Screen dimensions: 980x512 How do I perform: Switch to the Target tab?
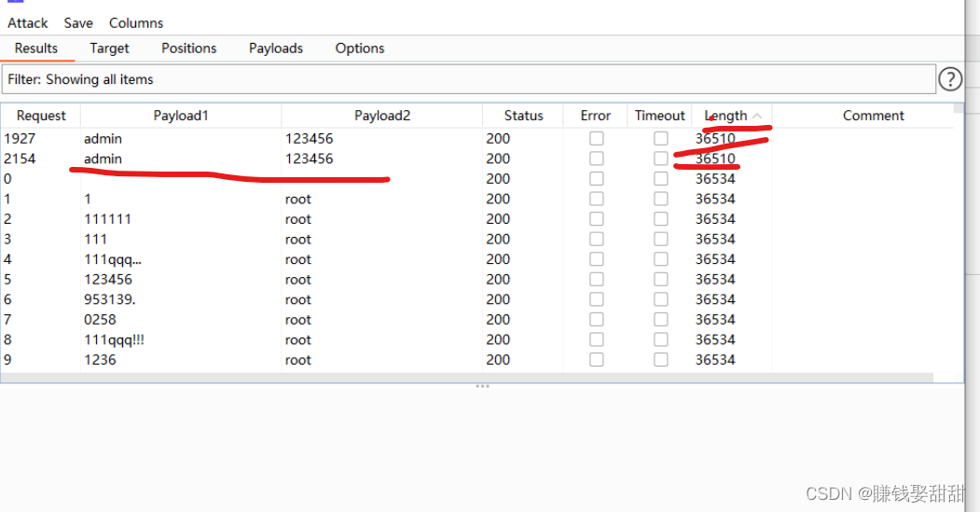tap(109, 48)
